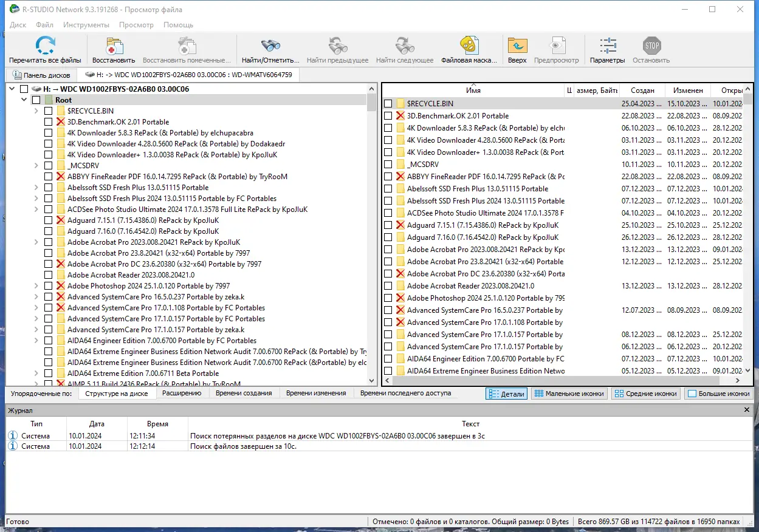Close the Журнал log panel

(x=747, y=411)
